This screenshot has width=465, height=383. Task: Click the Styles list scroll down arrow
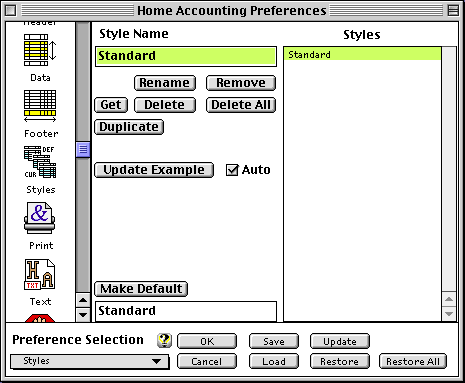pyautogui.click(x=449, y=314)
